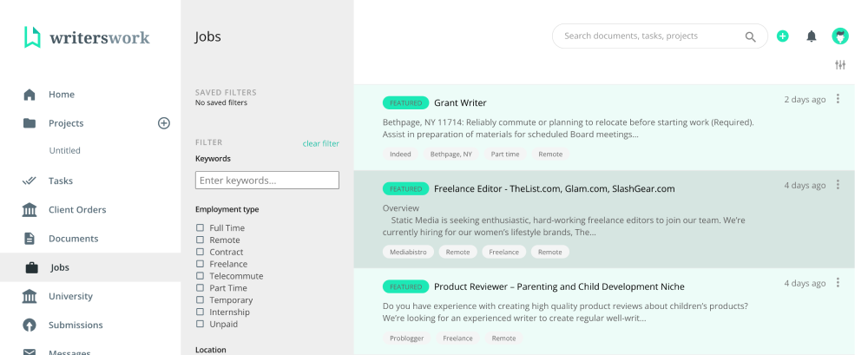The height and width of the screenshot is (355, 868).
Task: Click the writerswork logo
Action: pos(87,37)
